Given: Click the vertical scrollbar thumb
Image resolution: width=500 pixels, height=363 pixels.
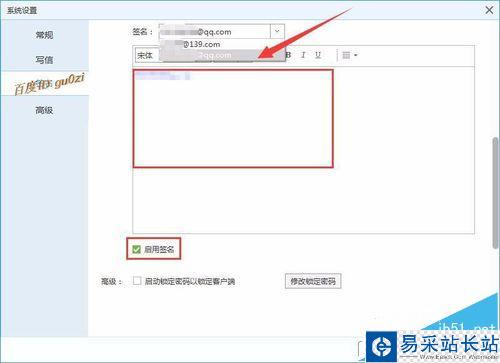Looking at the screenshot, I should (x=496, y=193).
